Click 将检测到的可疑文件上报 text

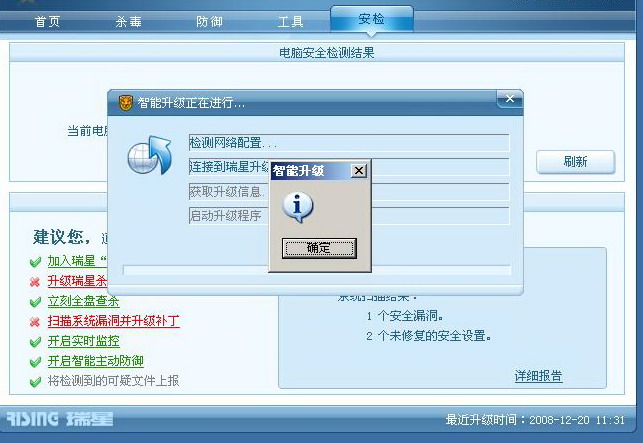click(x=114, y=381)
